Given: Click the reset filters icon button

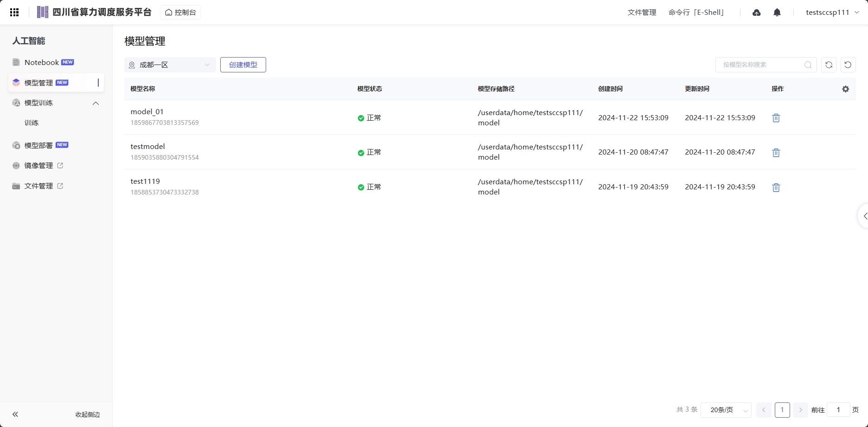Looking at the screenshot, I should pos(848,65).
